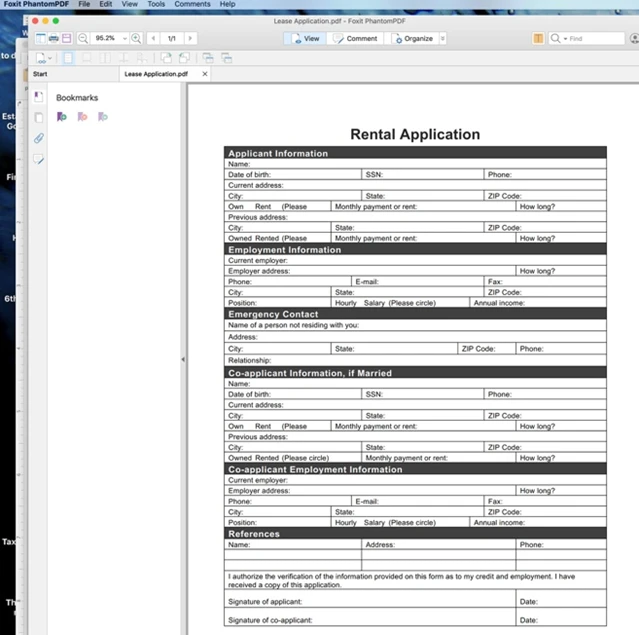Open the dropdown arrow beside page-link icon
Image resolution: width=639 pixels, height=635 pixels.
50,58
